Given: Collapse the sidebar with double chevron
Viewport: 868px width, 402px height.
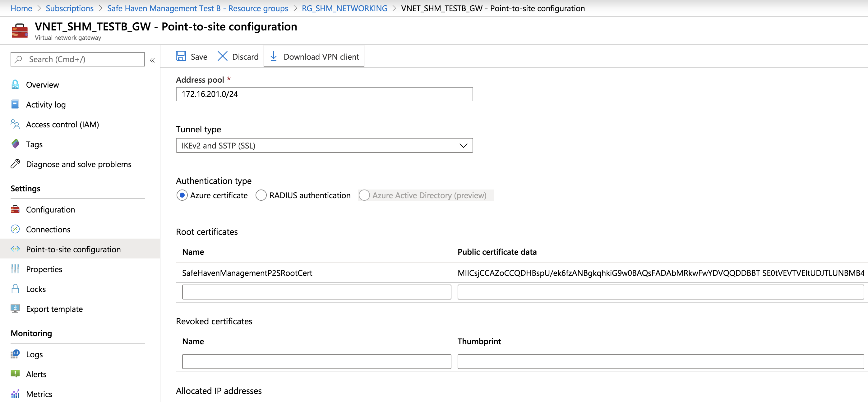Looking at the screenshot, I should [152, 60].
